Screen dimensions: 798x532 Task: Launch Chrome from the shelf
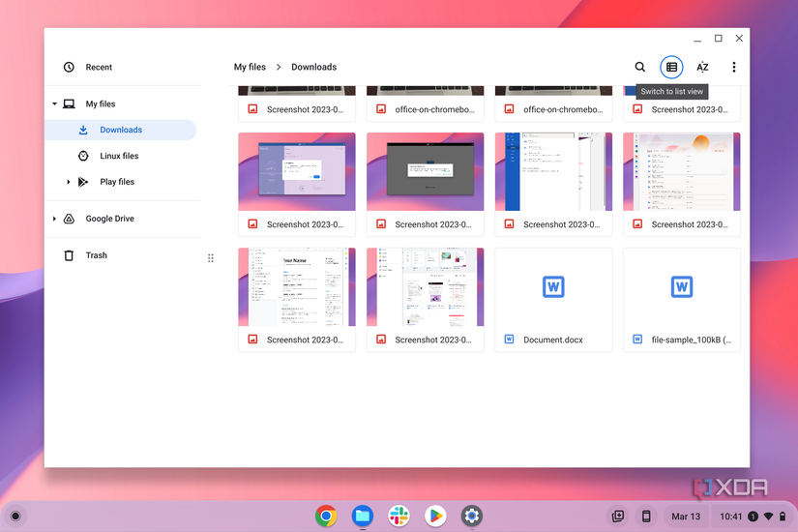(x=326, y=516)
